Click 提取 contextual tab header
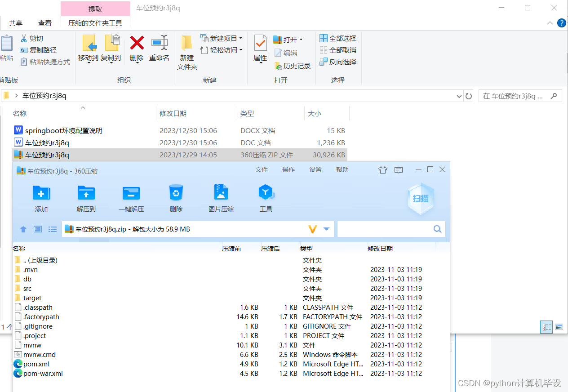The height and width of the screenshot is (392, 568). (95, 9)
